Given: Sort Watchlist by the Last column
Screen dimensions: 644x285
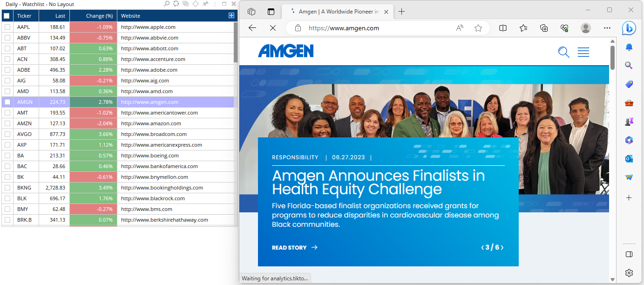Looking at the screenshot, I should pos(54,16).
